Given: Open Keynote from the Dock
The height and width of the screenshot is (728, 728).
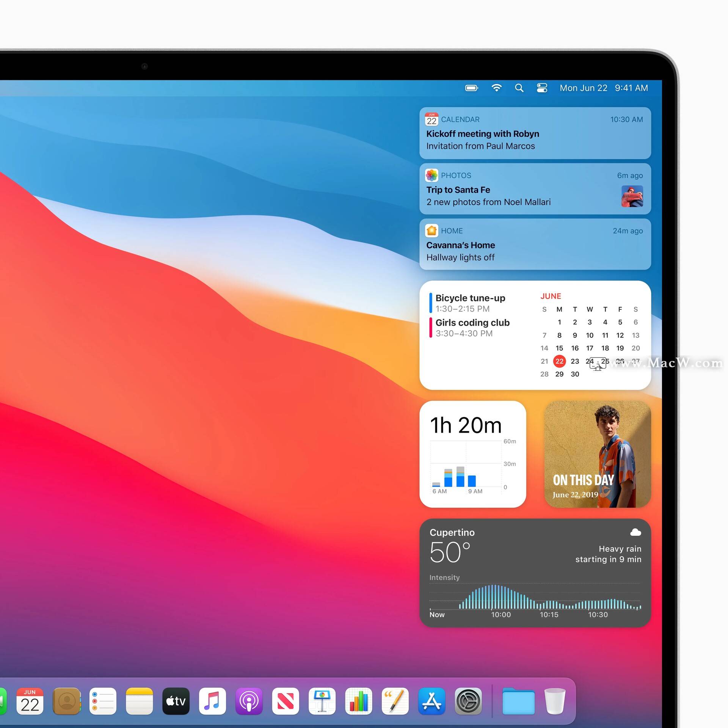Looking at the screenshot, I should tap(322, 701).
